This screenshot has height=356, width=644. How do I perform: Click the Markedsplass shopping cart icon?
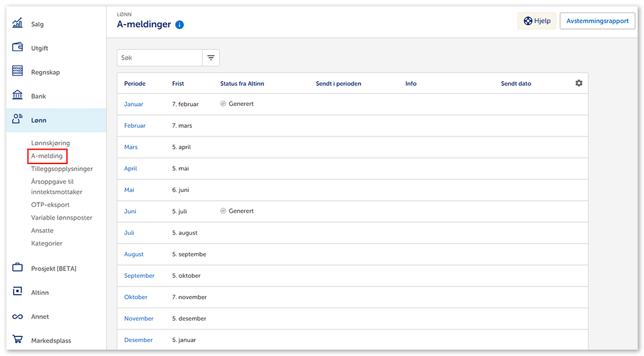pos(18,340)
